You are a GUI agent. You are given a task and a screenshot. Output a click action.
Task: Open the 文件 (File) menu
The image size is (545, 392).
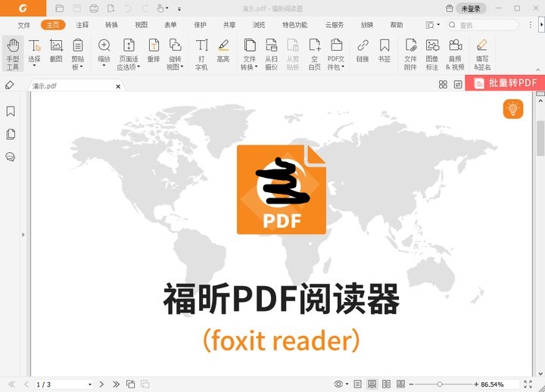coord(24,25)
